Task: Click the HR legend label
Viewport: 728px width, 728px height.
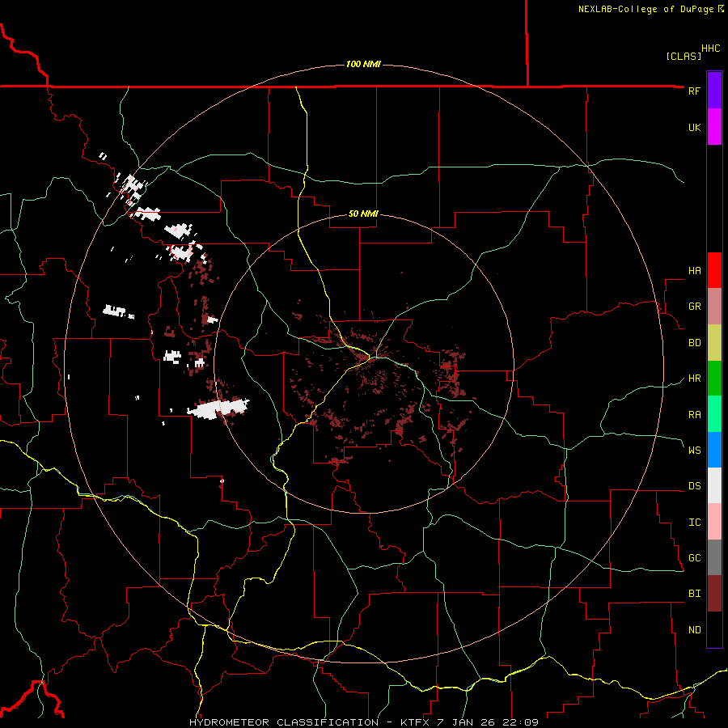Action: (694, 379)
